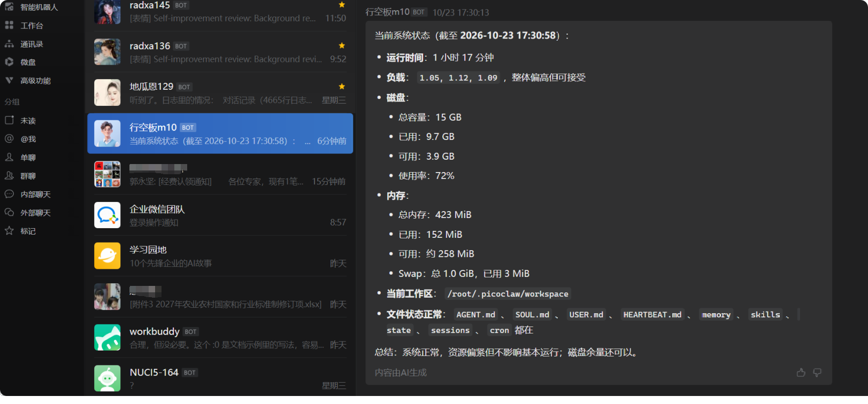Image resolution: width=868 pixels, height=404 pixels.
Task: Click the USER.md file tag
Action: (586, 315)
